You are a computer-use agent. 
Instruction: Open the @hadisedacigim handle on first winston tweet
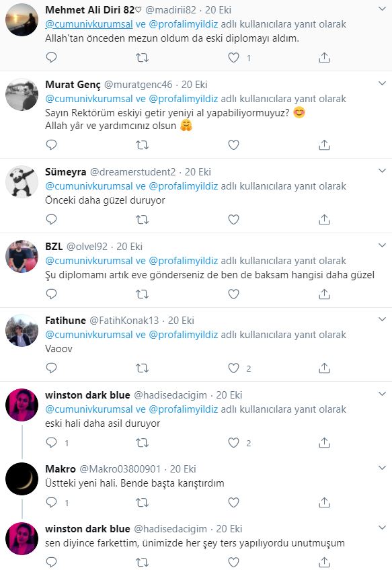click(x=170, y=395)
